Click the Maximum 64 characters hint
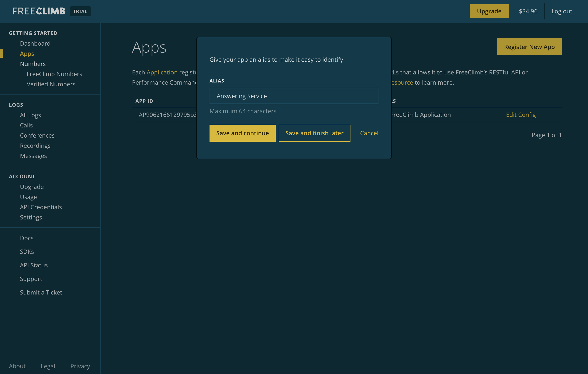588x374 pixels. [x=243, y=111]
